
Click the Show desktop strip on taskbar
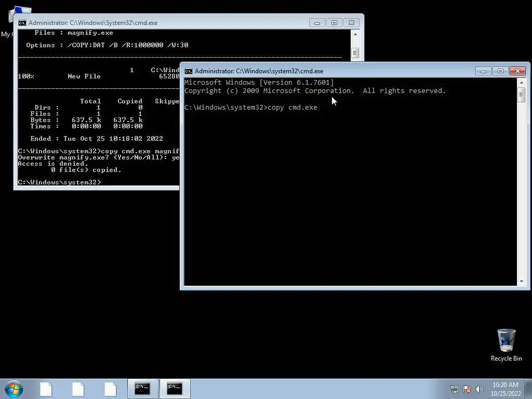[528, 389]
